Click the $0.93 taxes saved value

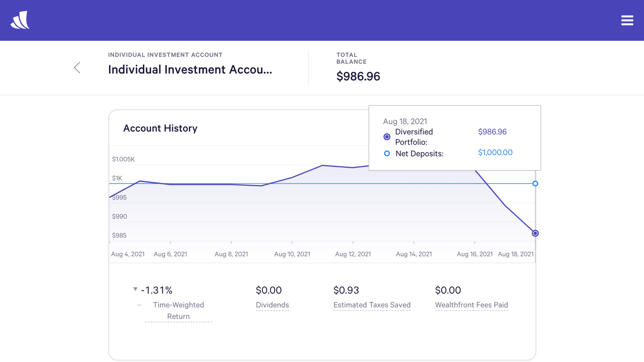(x=346, y=290)
